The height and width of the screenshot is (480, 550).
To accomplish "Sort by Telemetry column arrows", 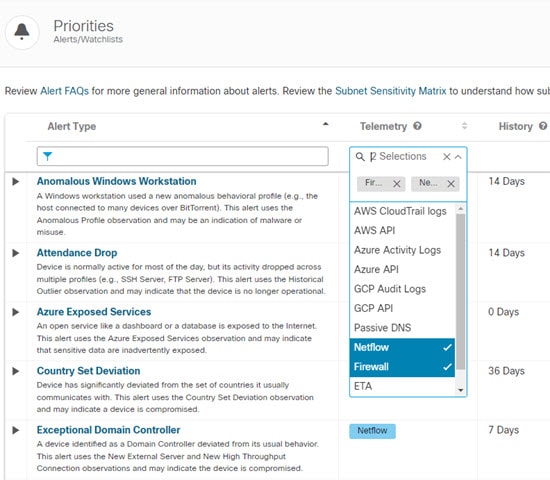I will (464, 126).
